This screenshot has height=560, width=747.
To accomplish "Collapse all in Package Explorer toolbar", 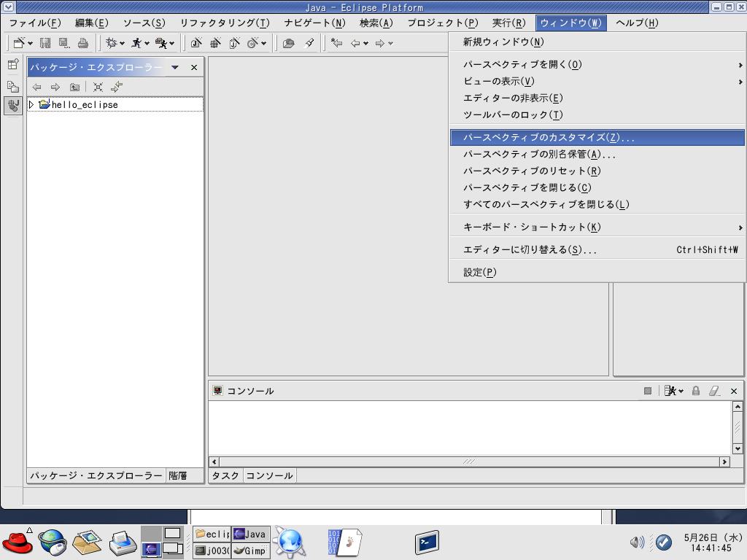I will (x=98, y=87).
